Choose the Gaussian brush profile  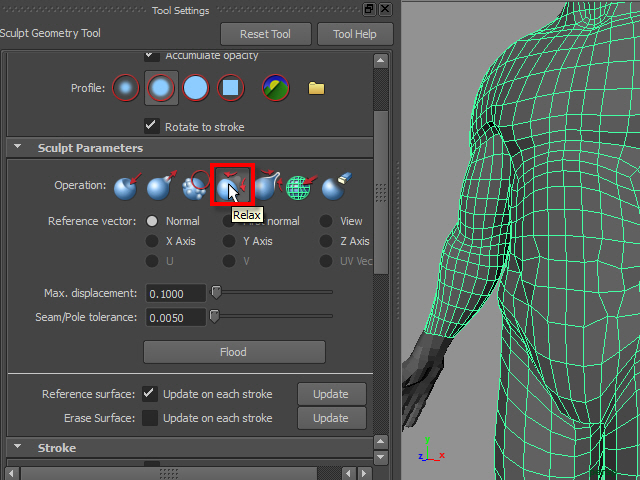coord(126,88)
